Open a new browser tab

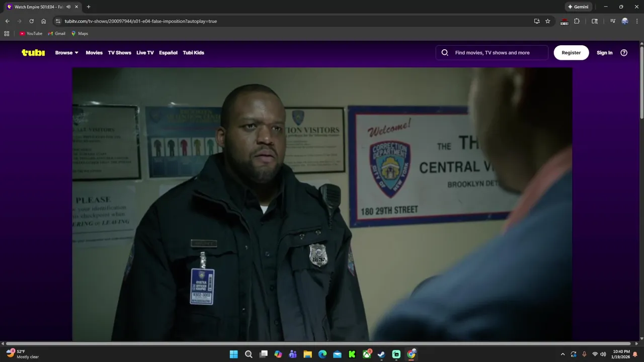click(89, 7)
